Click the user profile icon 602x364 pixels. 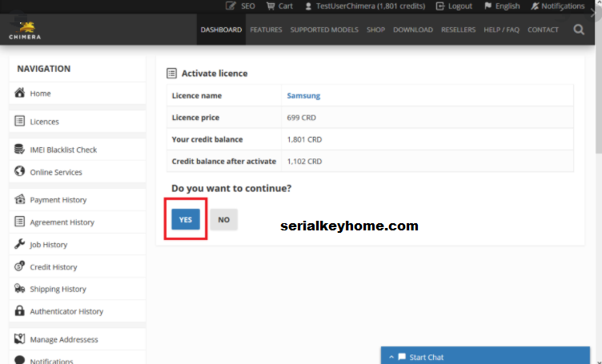pyautogui.click(x=308, y=6)
